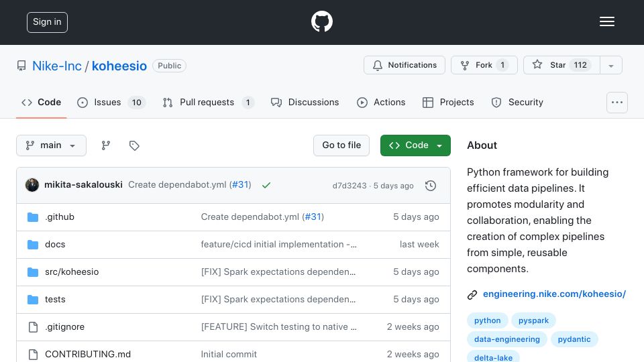Click the pyspark topic tag
This screenshot has height=362, width=644.
coord(533,320)
